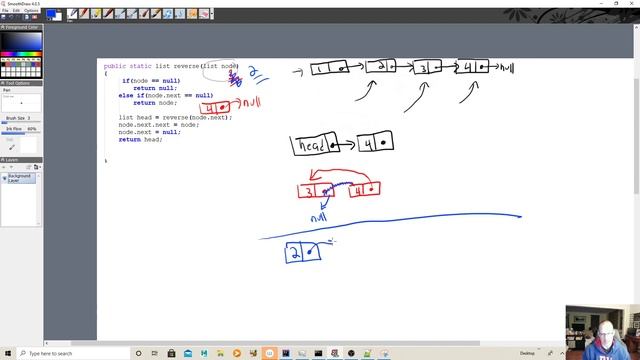Click the first quick-access toolbar icon
Screen dimensions: 640x360
pyautogui.click(x=3, y=17)
